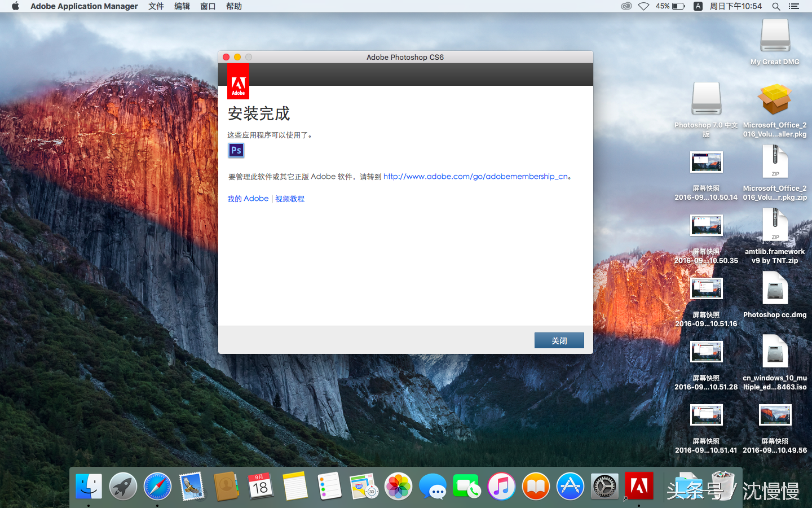Open Photos from the Dock
812x508 pixels.
[x=398, y=486]
